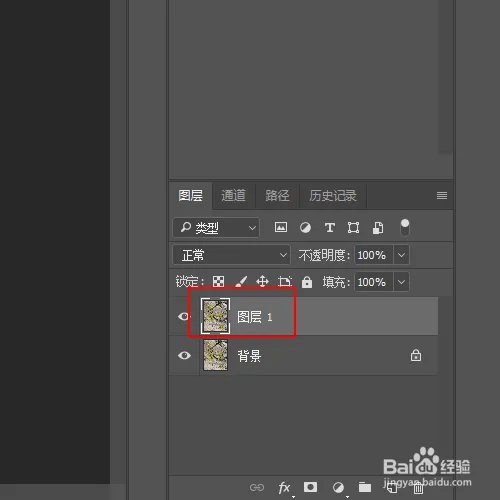The image size is (500, 500).
Task: Hide 图层 1 visibility eye
Action: (x=184, y=316)
